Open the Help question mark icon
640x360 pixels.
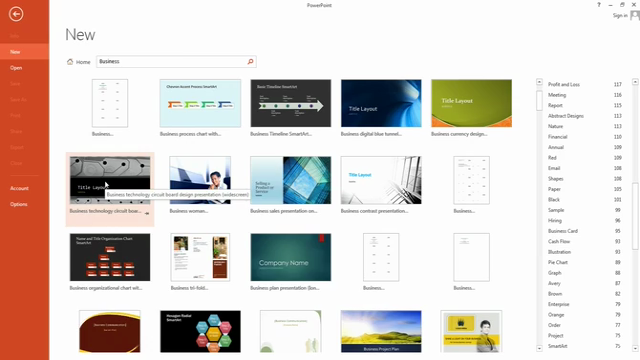tap(599, 5)
